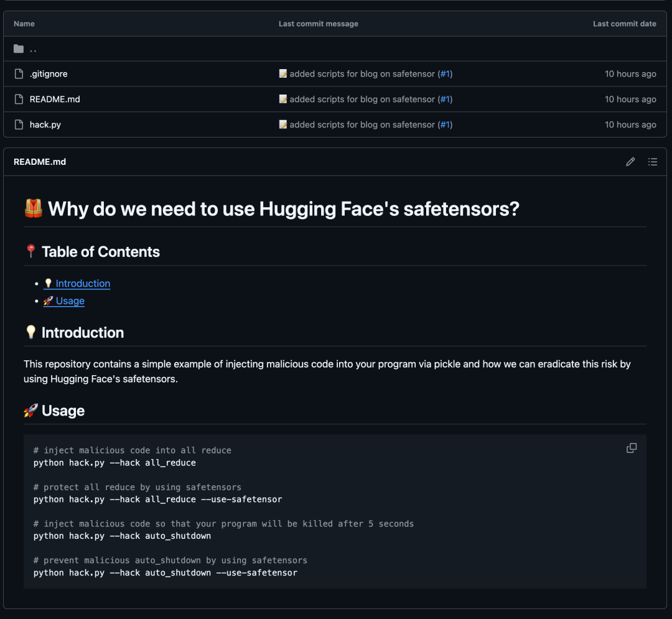This screenshot has height=619, width=672.
Task: Jump to Introduction via table of contents
Action: click(77, 284)
